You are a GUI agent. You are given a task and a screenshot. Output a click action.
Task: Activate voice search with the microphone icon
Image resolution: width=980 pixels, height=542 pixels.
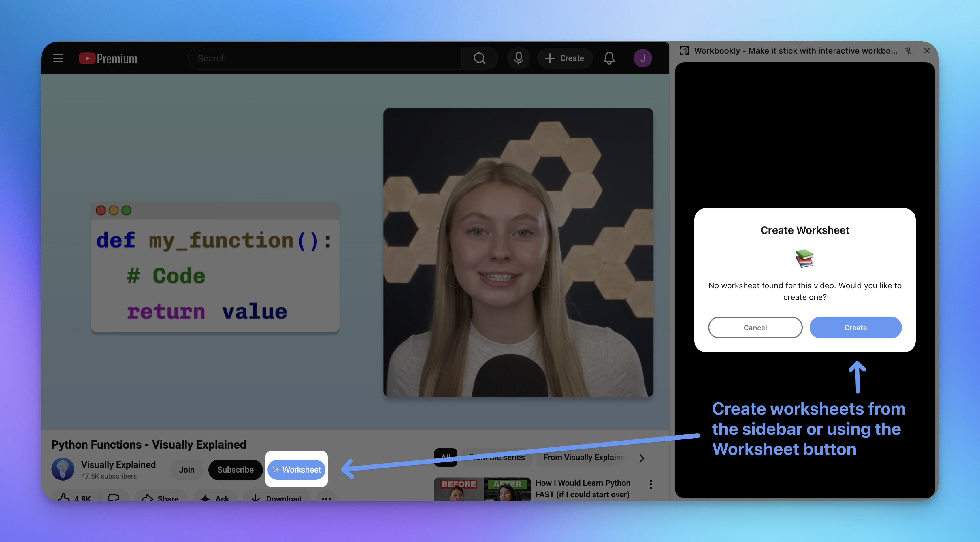click(x=519, y=58)
